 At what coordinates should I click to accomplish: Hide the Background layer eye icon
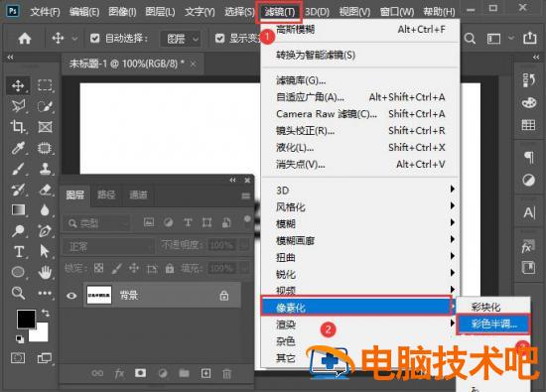[x=71, y=296]
